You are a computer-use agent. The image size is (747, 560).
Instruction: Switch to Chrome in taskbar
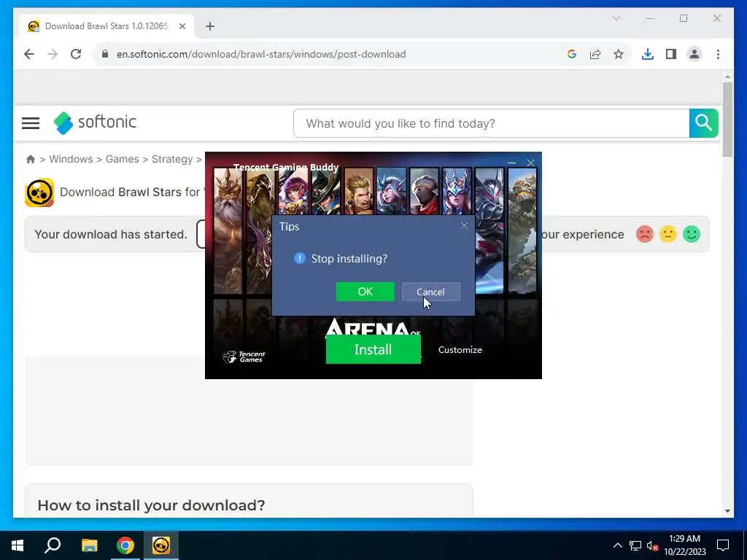coord(125,545)
